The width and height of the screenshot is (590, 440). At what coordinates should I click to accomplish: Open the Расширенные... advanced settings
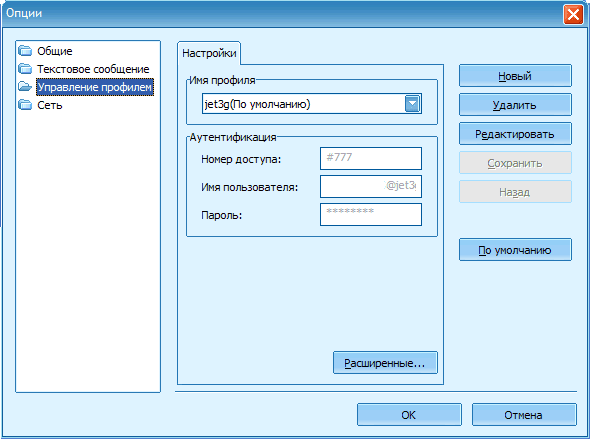pos(385,363)
